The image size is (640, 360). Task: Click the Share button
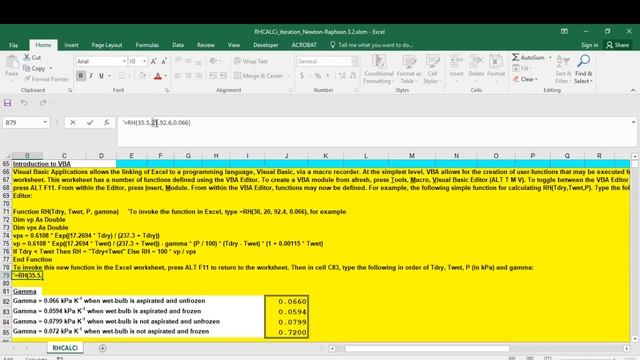(x=618, y=45)
